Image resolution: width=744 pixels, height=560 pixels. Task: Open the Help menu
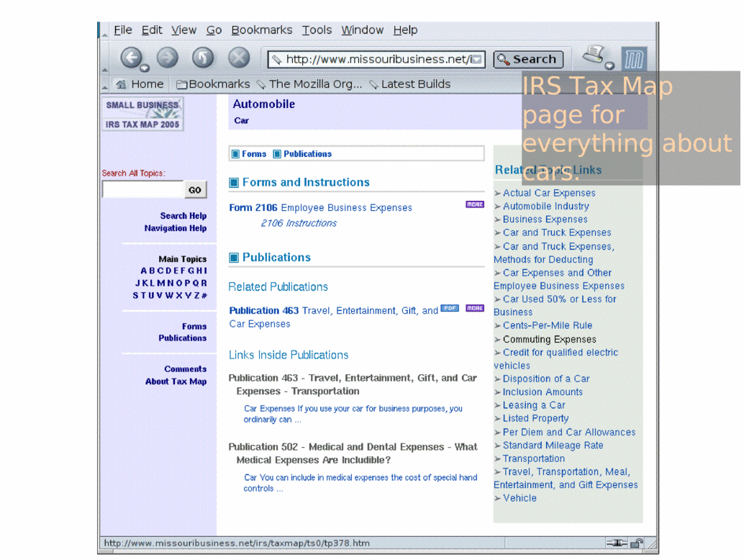[x=405, y=30]
